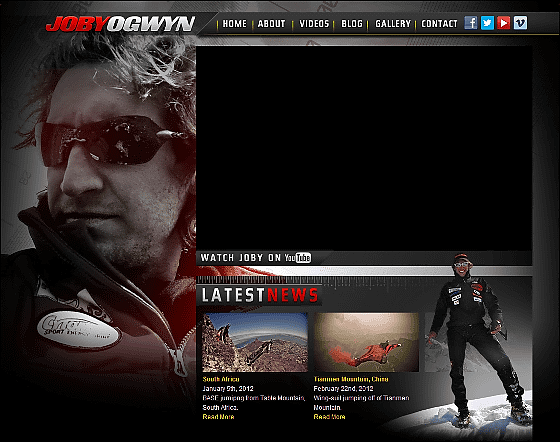Screen dimensions: 560x442
Task: Go to the Home page
Action: pyautogui.click(x=235, y=24)
